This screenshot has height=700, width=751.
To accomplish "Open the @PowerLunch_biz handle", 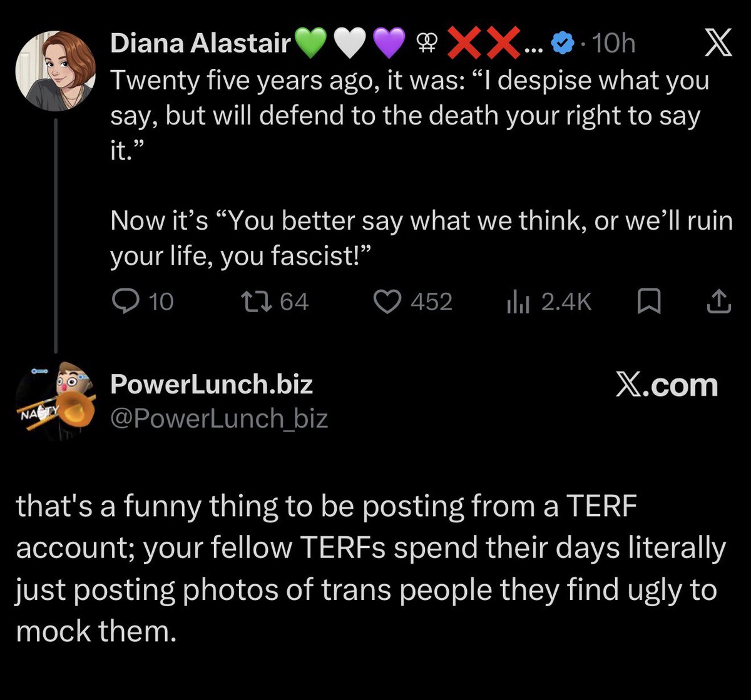I will [x=219, y=418].
